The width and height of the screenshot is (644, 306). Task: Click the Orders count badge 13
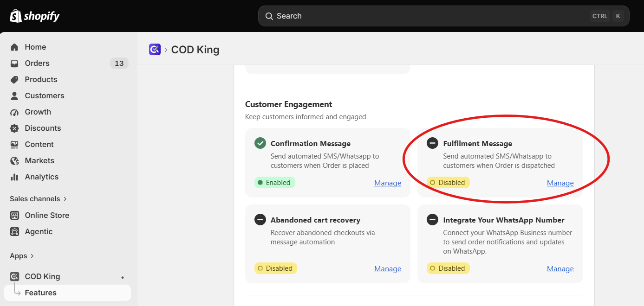point(119,64)
